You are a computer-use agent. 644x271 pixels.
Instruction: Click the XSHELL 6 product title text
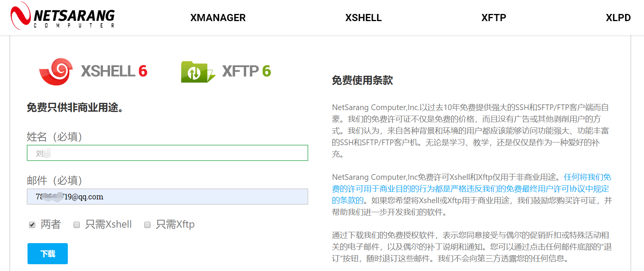[114, 71]
